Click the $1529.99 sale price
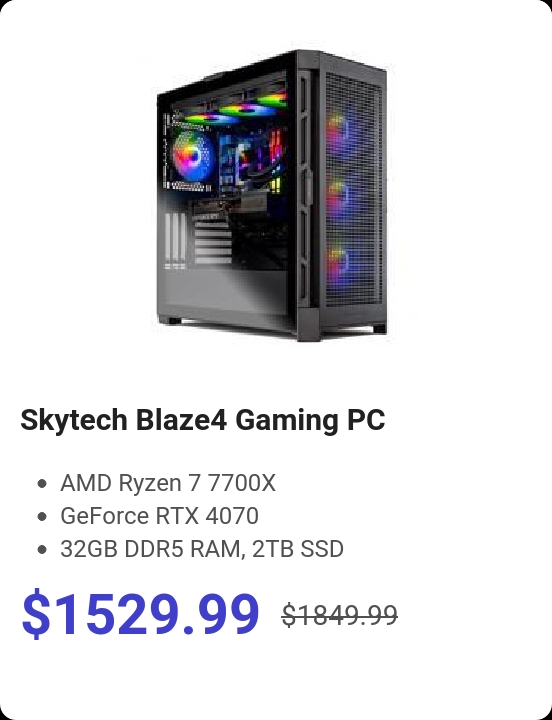The height and width of the screenshot is (720, 552). point(141,614)
